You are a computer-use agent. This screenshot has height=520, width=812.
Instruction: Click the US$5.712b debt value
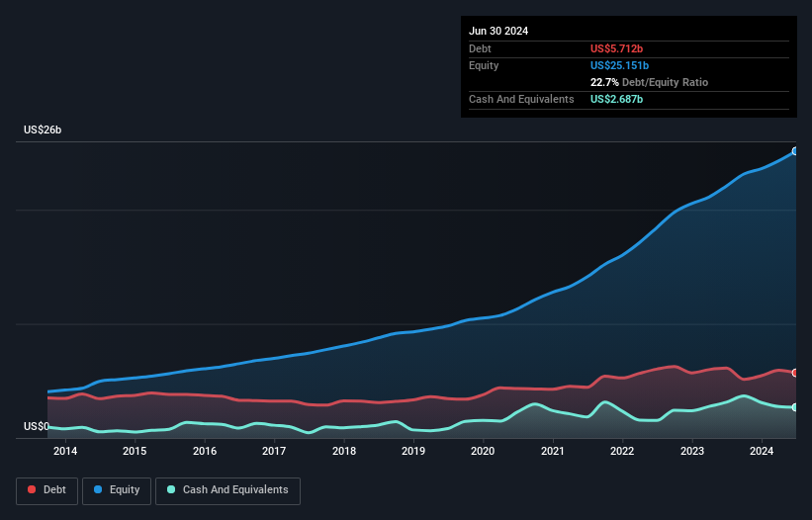[616, 48]
